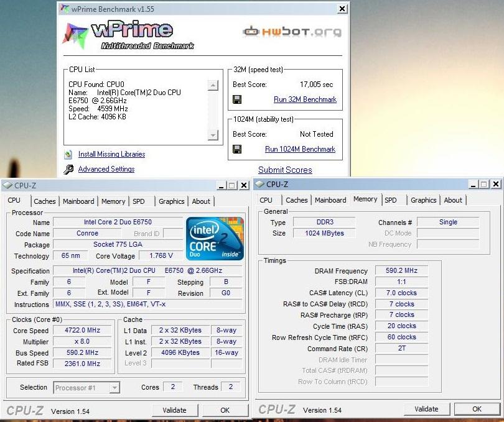
Task: Click the Technology value 65 nm
Action: point(70,255)
